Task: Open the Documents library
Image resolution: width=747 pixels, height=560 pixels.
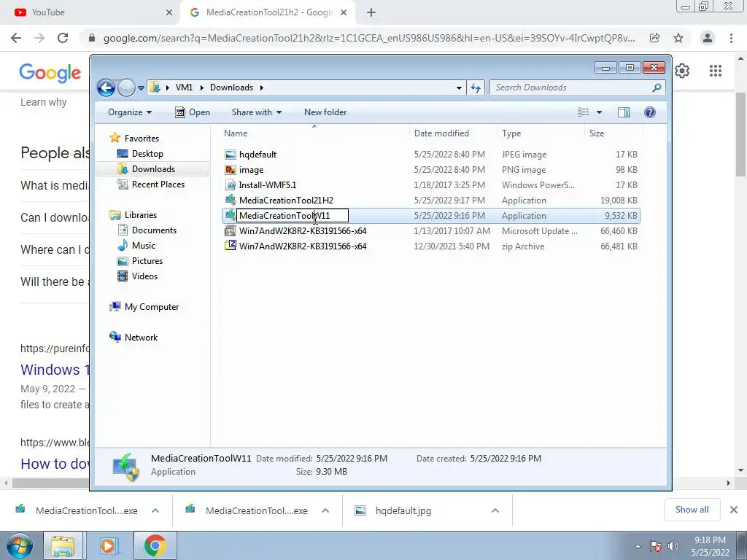Action: click(154, 230)
